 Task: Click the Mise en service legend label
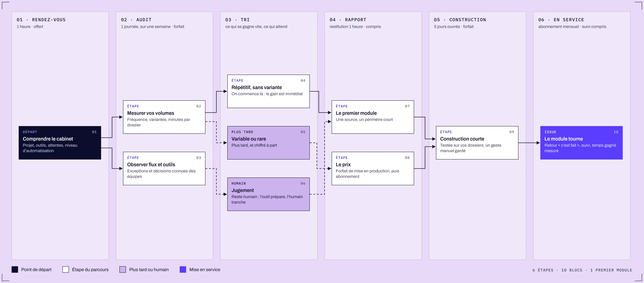pyautogui.click(x=205, y=269)
